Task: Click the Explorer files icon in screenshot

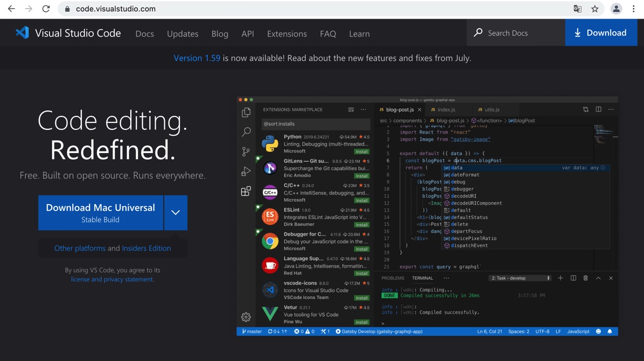Action: pyautogui.click(x=247, y=112)
